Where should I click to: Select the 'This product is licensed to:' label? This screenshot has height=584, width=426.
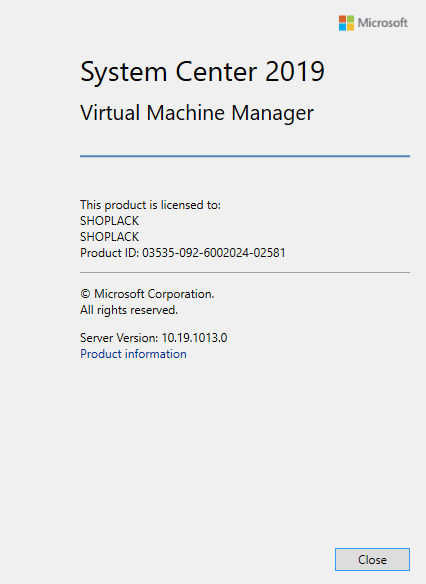point(150,205)
